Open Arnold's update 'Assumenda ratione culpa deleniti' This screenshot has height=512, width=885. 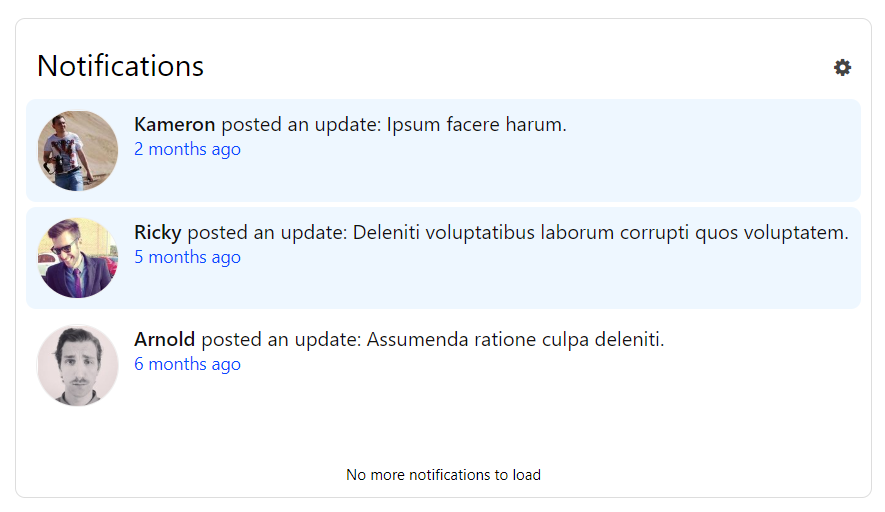(x=515, y=339)
